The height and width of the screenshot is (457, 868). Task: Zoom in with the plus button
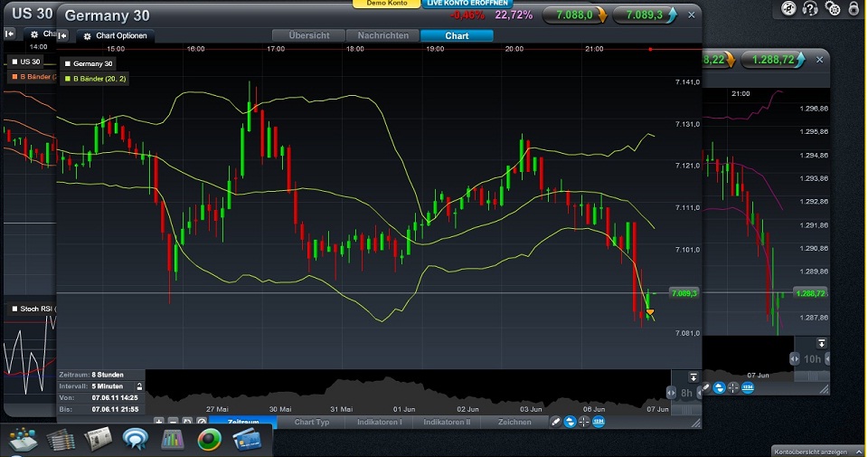[159, 422]
